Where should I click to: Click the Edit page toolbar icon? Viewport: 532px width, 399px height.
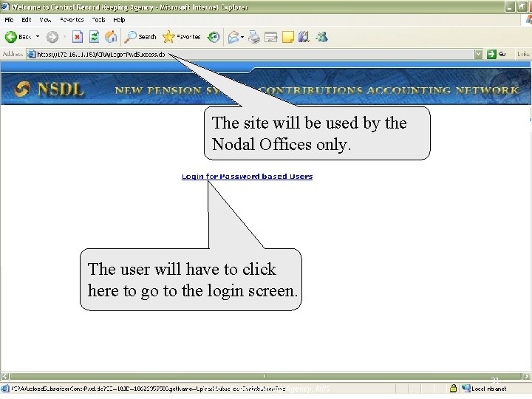click(x=270, y=37)
